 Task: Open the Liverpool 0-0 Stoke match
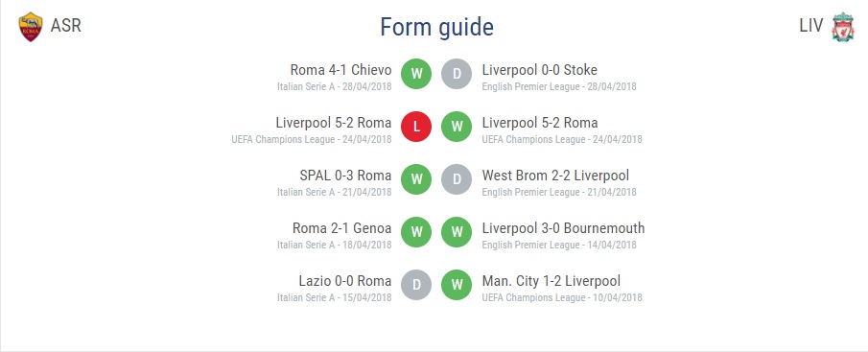540,70
